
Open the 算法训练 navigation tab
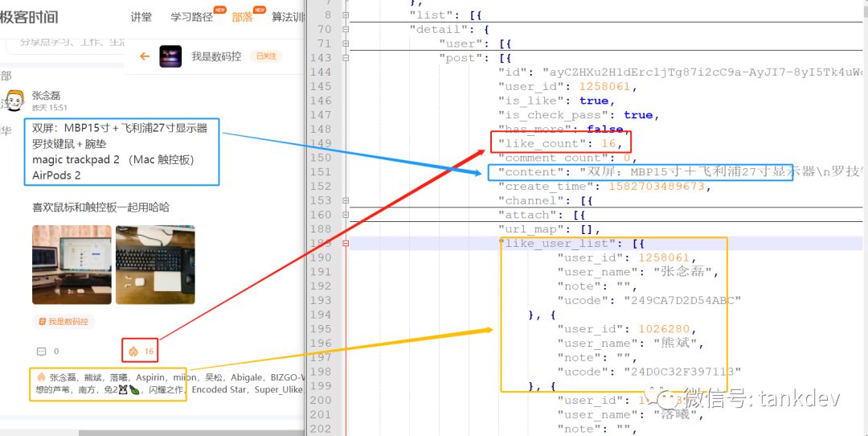[x=288, y=17]
